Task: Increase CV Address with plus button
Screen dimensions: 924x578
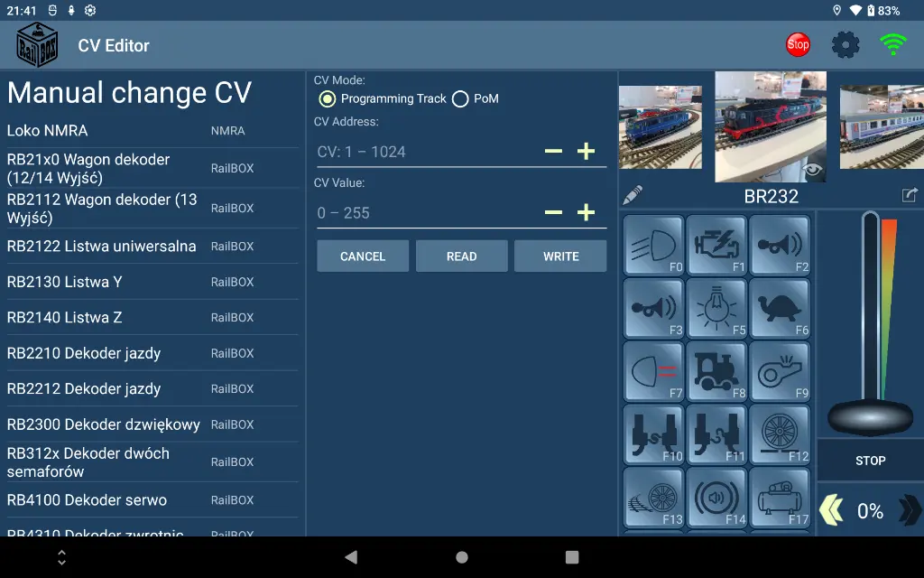Action: (x=586, y=152)
